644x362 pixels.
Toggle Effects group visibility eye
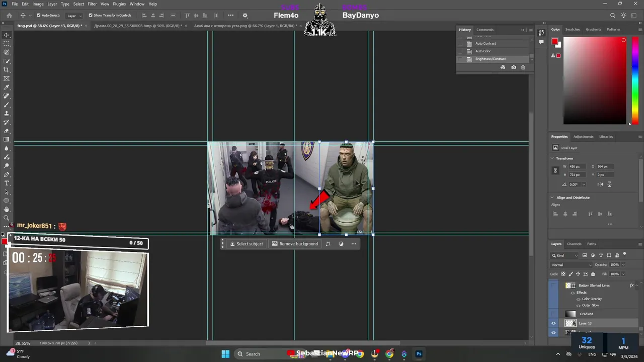click(x=573, y=293)
